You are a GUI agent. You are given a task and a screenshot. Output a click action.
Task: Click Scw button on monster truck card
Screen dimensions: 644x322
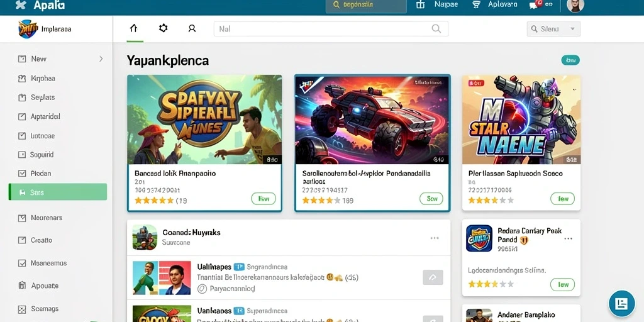coord(431,199)
